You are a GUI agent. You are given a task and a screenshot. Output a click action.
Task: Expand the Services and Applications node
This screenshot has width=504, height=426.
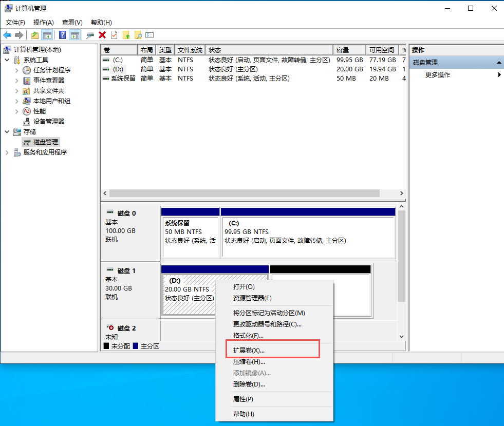coord(7,152)
